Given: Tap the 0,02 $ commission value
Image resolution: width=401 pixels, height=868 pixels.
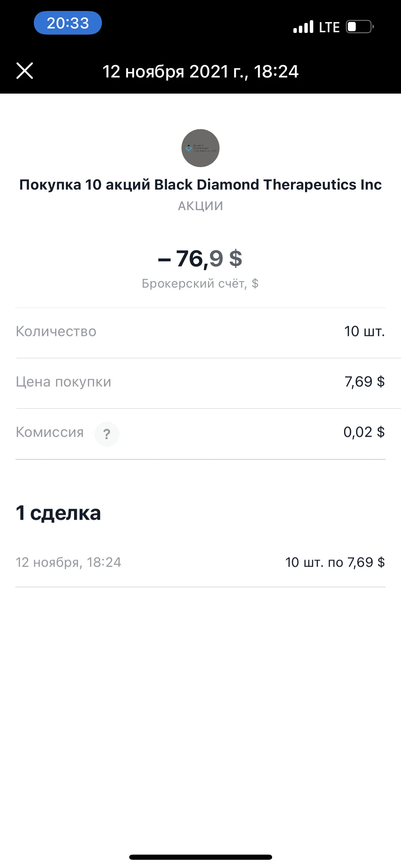Looking at the screenshot, I should 364,432.
